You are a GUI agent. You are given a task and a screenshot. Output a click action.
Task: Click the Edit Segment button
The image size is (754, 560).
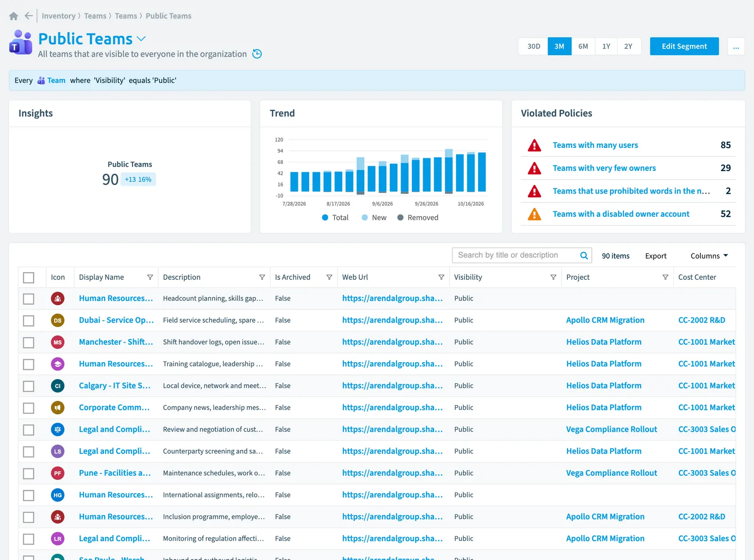tap(684, 46)
